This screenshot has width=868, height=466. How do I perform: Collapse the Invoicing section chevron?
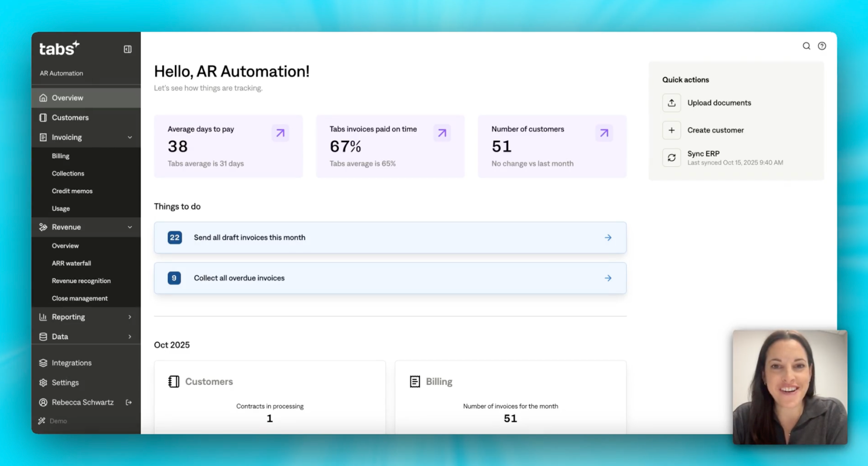pyautogui.click(x=130, y=138)
